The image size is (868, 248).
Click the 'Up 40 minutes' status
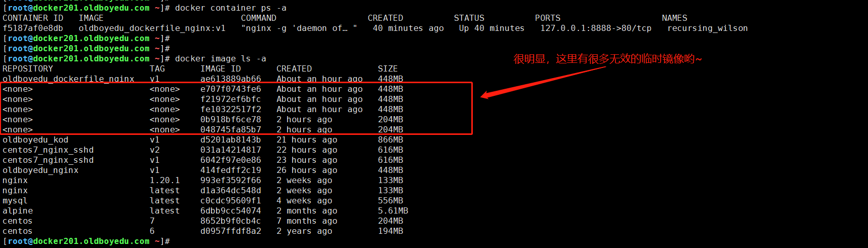click(x=492, y=28)
